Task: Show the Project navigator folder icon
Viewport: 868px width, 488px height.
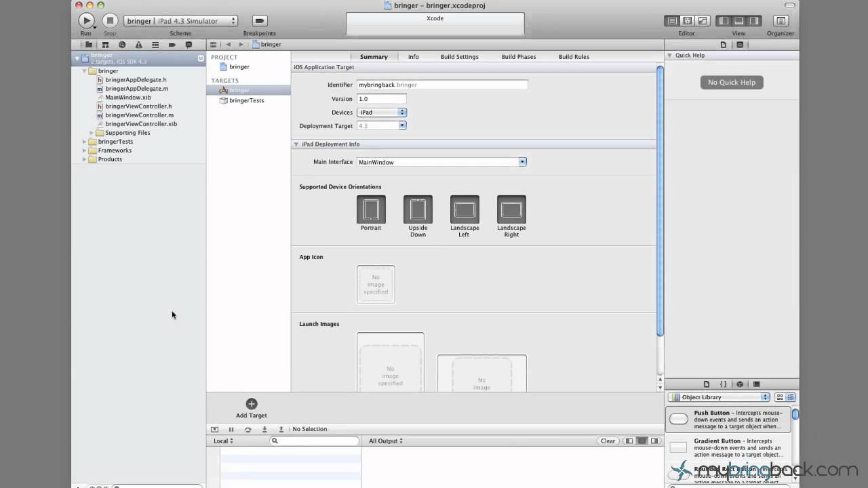Action: pos(88,45)
